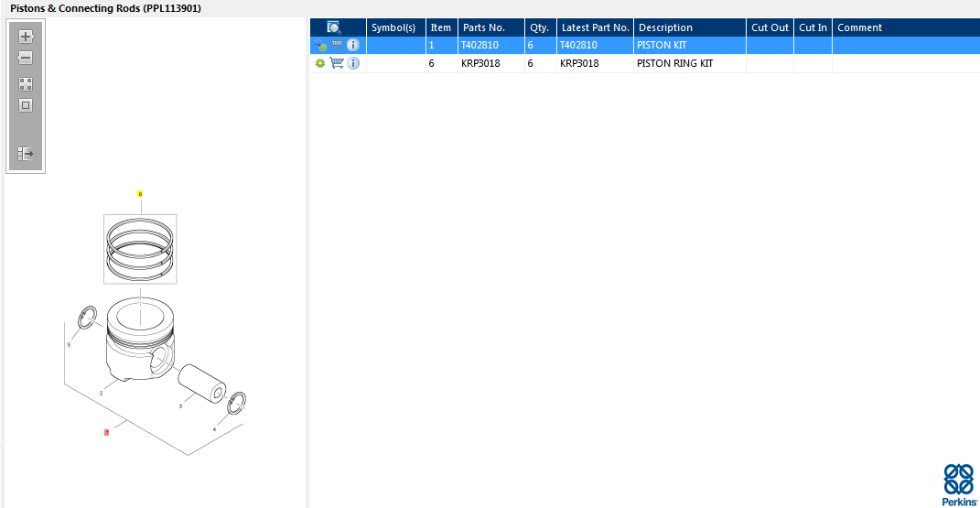980x508 pixels.
Task: Select the PISTON RING KIT description cell
Action: tap(690, 63)
